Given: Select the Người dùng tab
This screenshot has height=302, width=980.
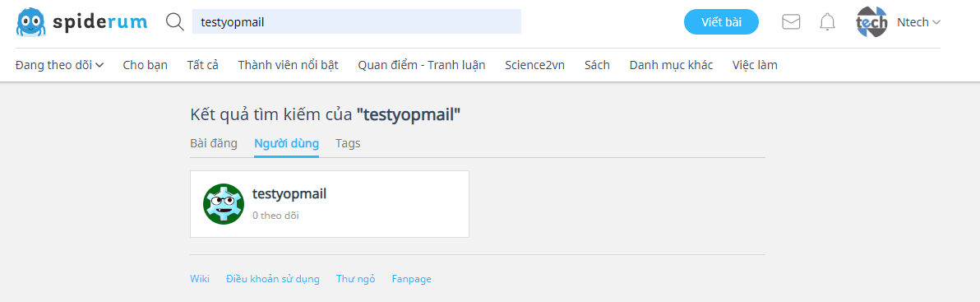Looking at the screenshot, I should [287, 144].
